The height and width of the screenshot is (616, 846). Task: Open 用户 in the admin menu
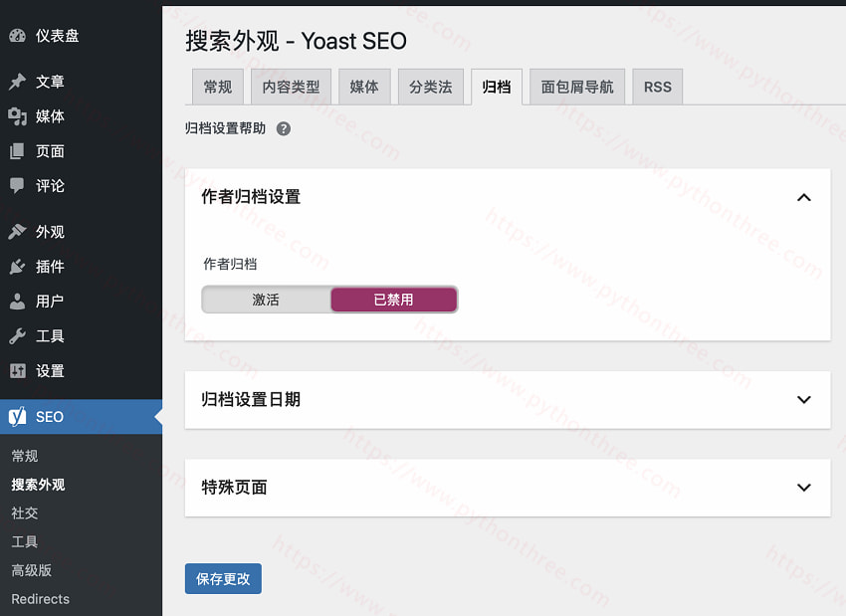point(50,301)
